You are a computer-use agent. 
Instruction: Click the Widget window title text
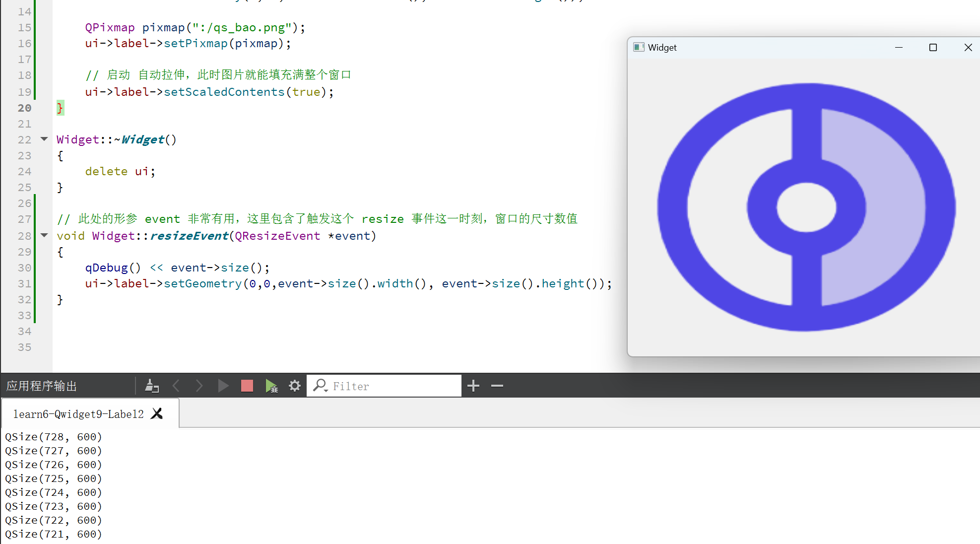point(662,47)
